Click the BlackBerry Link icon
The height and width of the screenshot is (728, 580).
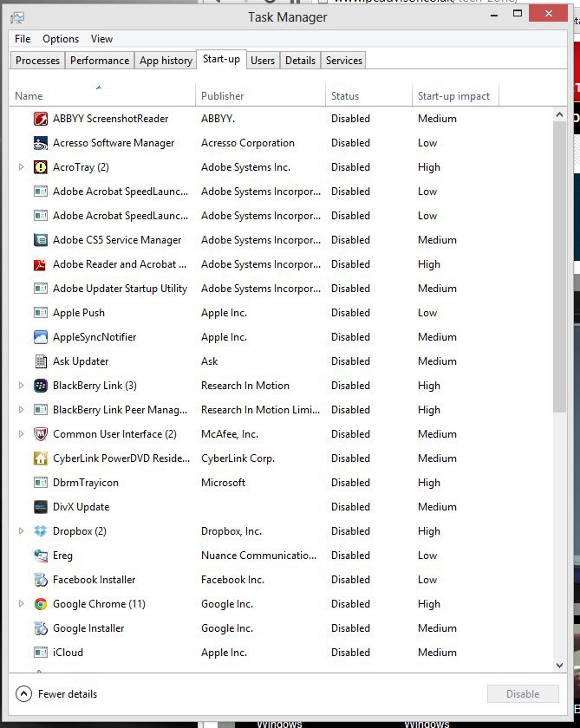pyautogui.click(x=41, y=386)
